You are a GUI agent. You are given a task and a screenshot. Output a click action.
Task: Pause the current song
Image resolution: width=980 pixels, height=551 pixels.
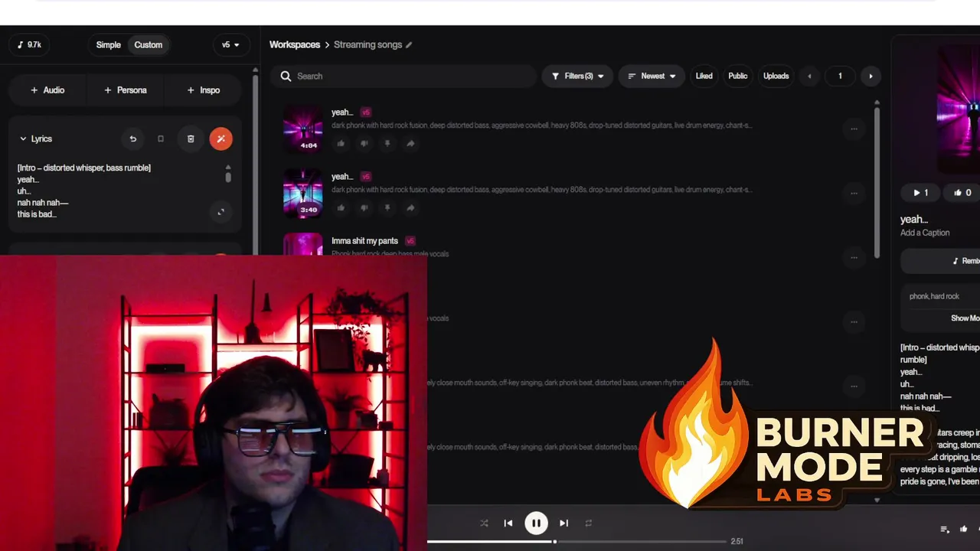pos(536,523)
